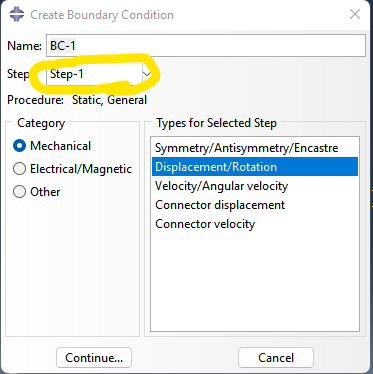373x374 pixels.
Task: Click the Name input field
Action: 206,45
